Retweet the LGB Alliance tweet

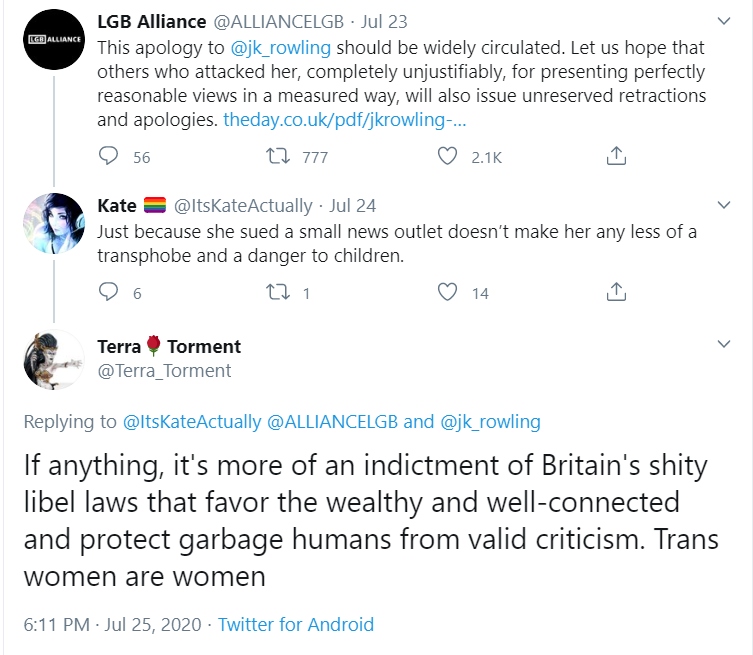[278, 156]
